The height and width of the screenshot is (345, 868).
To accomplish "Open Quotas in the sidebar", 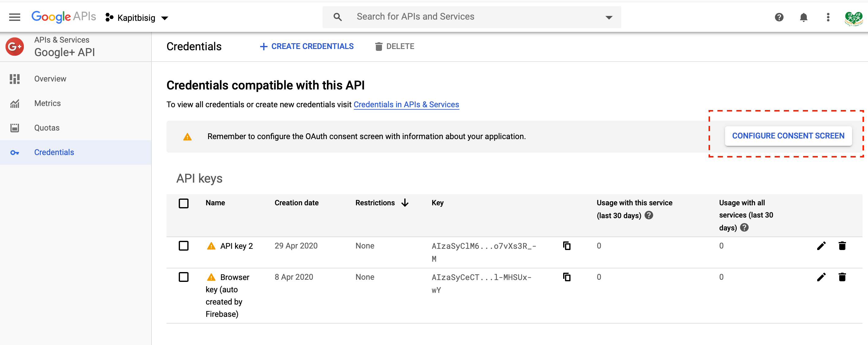I will pyautogui.click(x=47, y=128).
